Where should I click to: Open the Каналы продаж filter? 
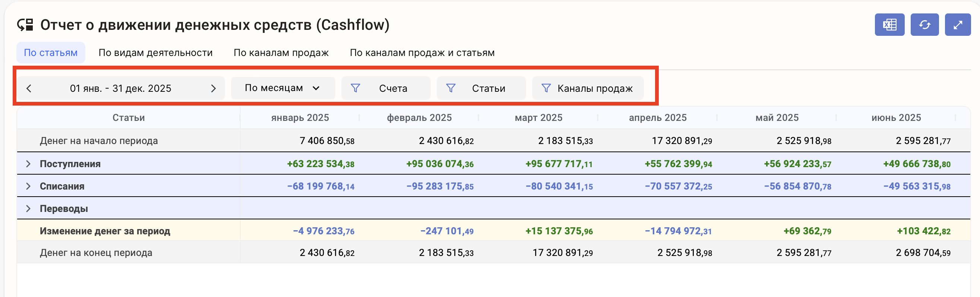[x=595, y=89]
